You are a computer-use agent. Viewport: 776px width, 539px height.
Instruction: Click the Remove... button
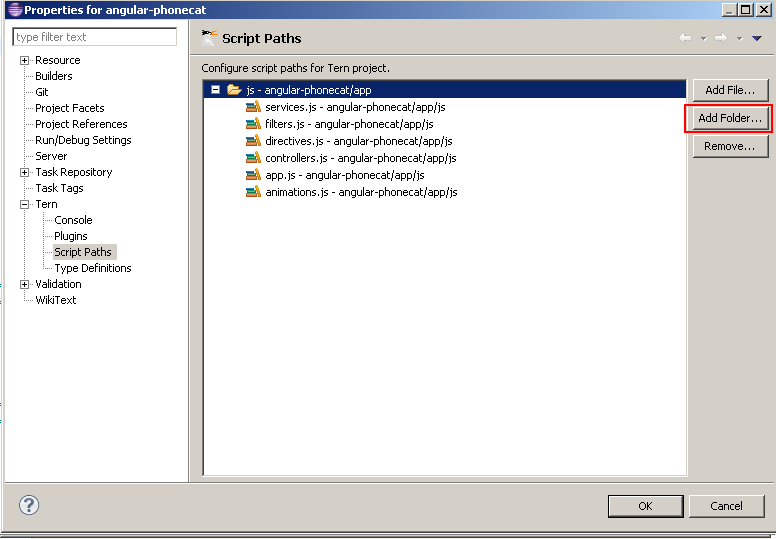[730, 146]
